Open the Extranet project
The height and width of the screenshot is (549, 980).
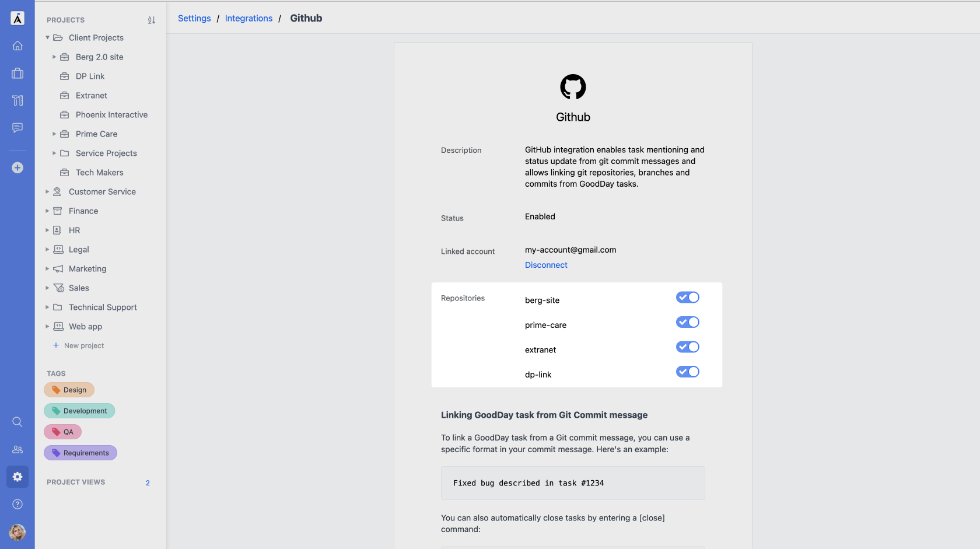(92, 95)
